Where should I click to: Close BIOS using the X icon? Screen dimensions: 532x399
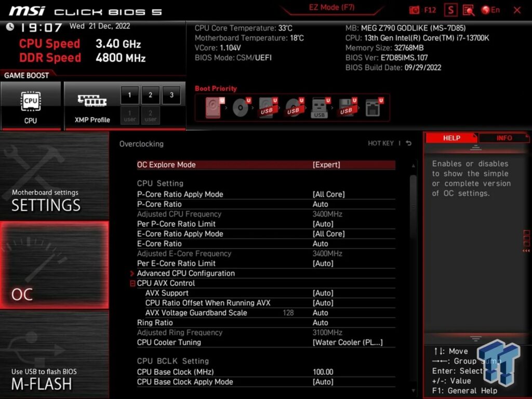[x=517, y=10]
